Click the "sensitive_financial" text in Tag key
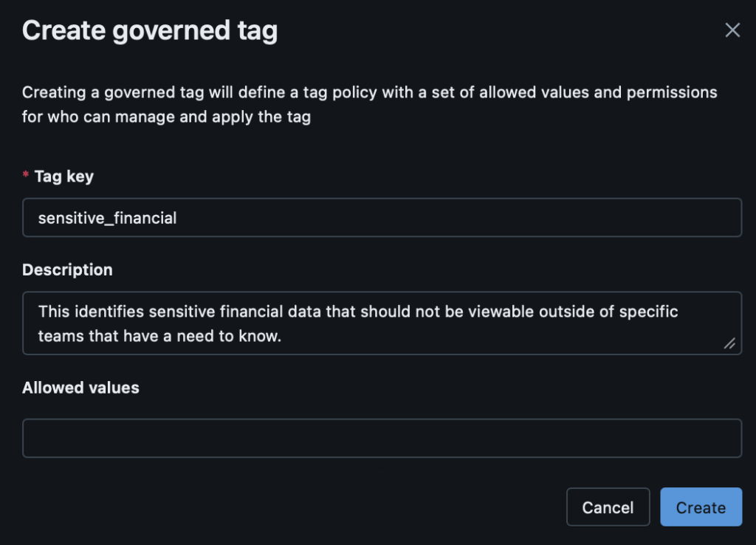This screenshot has height=545, width=756. coord(107,219)
